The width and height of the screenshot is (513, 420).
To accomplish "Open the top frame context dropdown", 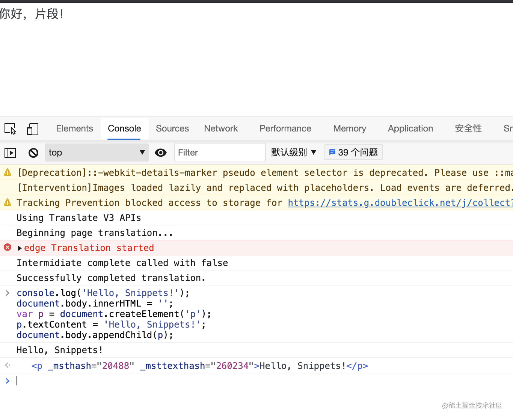I will click(97, 153).
